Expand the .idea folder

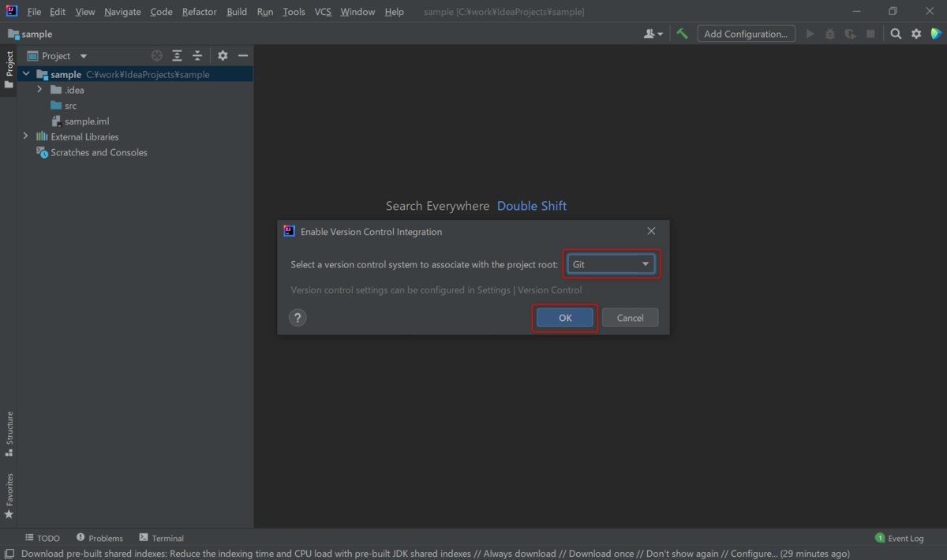[x=39, y=90]
